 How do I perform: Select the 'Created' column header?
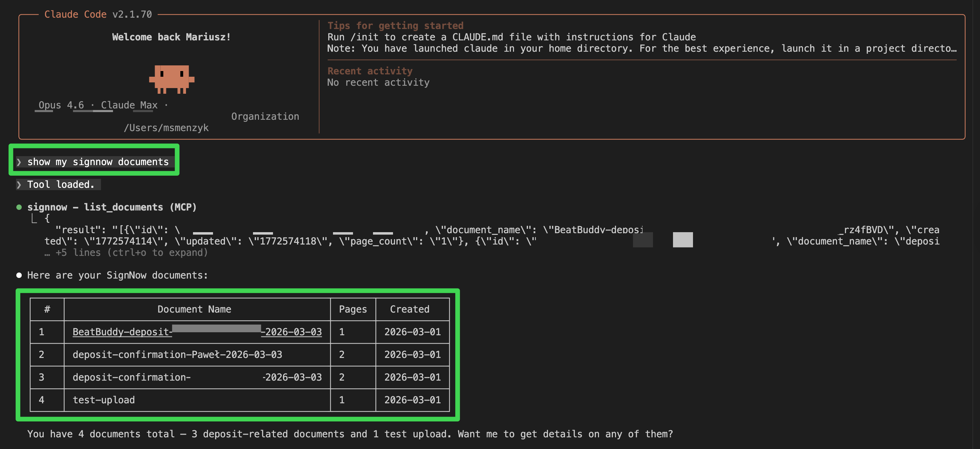pyautogui.click(x=410, y=309)
